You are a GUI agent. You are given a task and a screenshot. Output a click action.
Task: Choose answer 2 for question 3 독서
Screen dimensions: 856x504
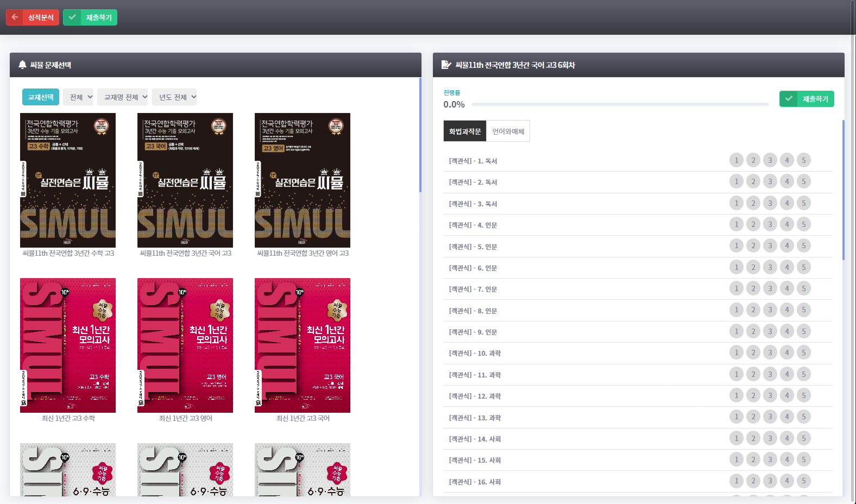click(753, 203)
